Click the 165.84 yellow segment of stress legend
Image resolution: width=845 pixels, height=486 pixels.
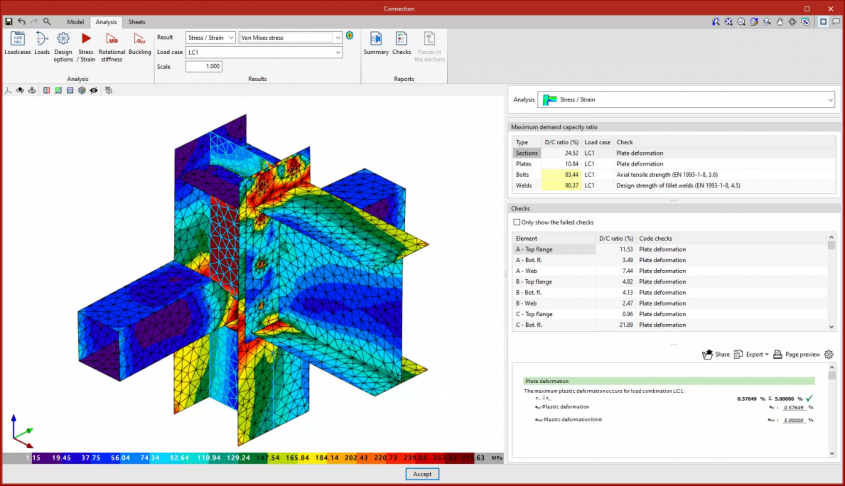pyautogui.click(x=297, y=458)
